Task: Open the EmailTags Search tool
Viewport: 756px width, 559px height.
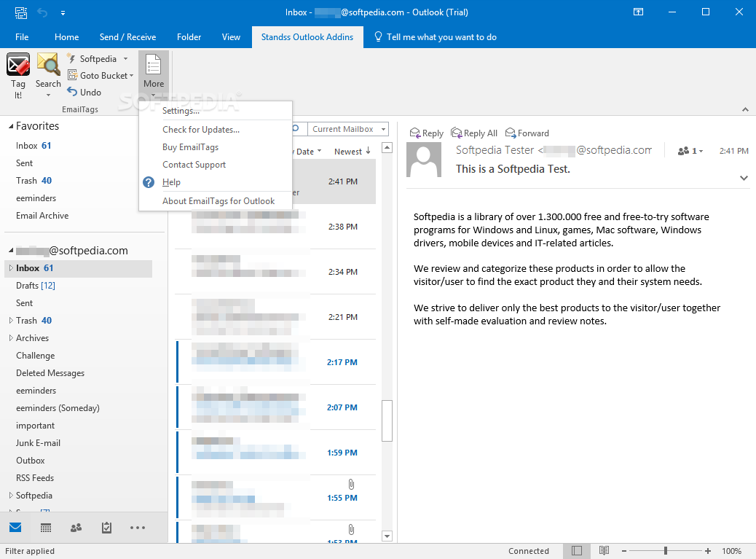Action: (48, 75)
